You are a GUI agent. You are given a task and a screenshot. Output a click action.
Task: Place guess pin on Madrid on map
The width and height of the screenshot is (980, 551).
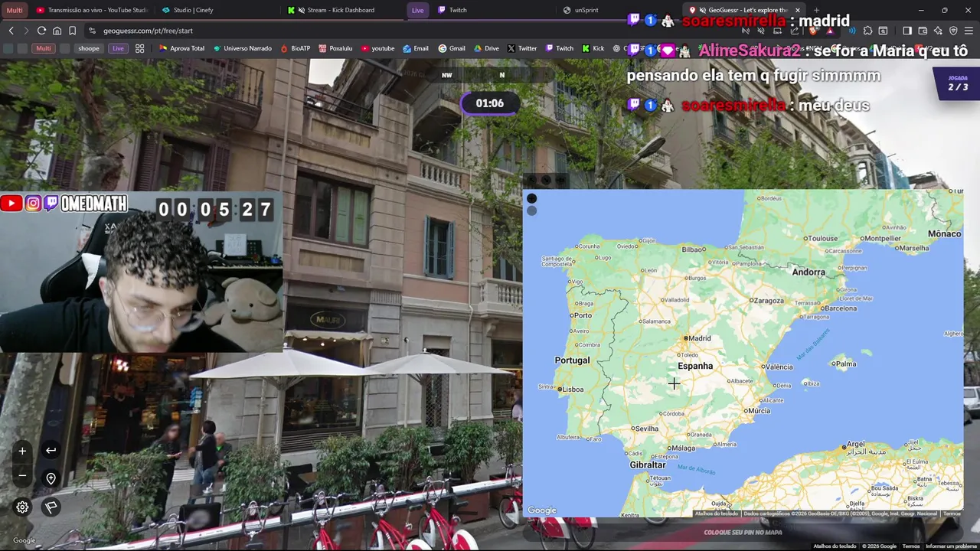[685, 338]
